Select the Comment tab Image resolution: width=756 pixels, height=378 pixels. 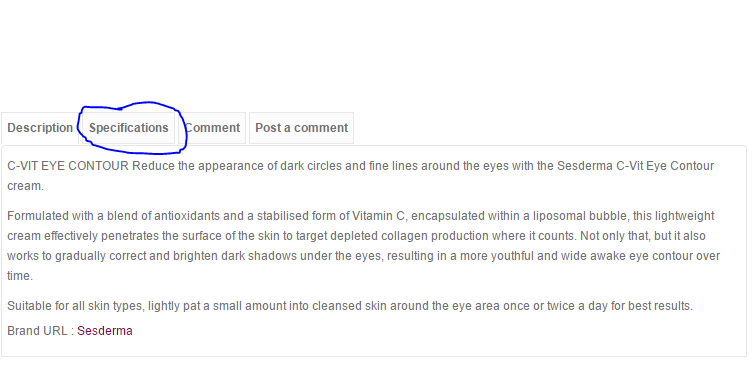(212, 128)
